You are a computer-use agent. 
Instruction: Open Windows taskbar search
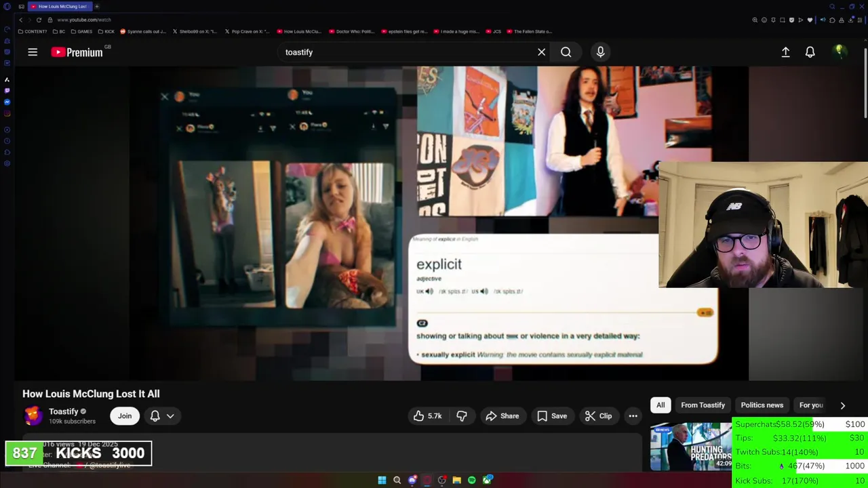(397, 480)
